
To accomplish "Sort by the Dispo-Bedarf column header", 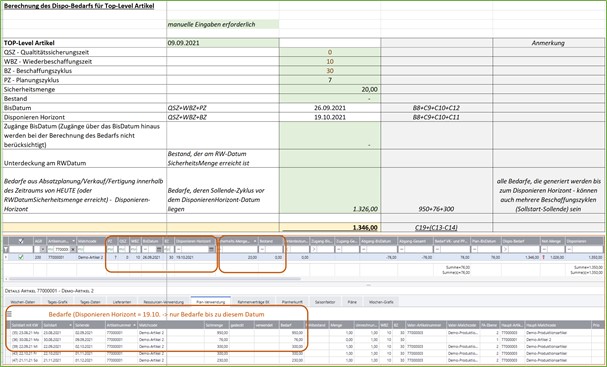I will click(521, 241).
